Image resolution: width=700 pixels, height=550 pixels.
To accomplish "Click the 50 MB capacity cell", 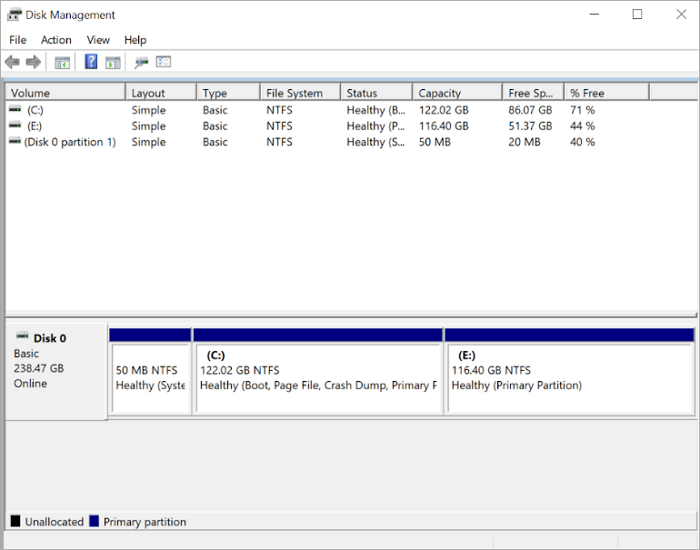I will pyautogui.click(x=435, y=142).
